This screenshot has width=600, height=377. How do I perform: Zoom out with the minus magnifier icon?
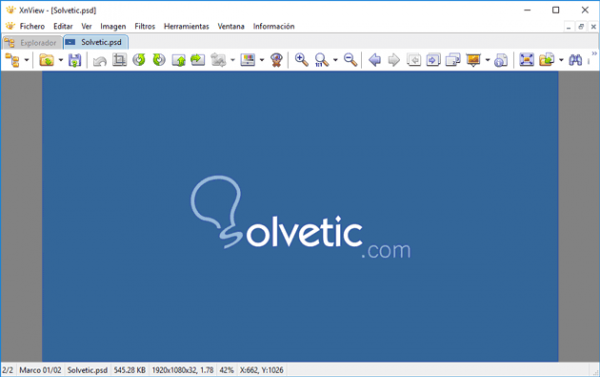pos(350,60)
